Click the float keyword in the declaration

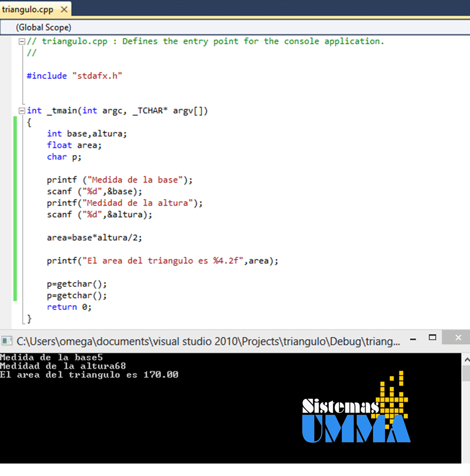[x=59, y=145]
